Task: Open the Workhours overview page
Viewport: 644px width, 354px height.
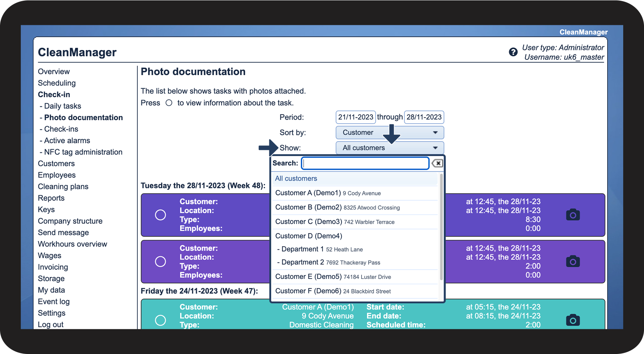Action: 73,244
